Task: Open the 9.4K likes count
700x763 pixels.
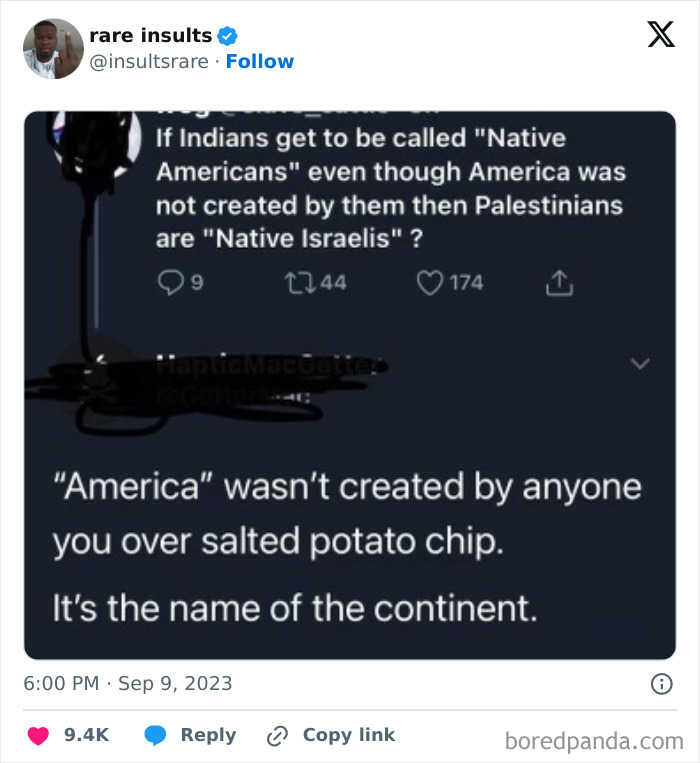Action: tap(87, 735)
